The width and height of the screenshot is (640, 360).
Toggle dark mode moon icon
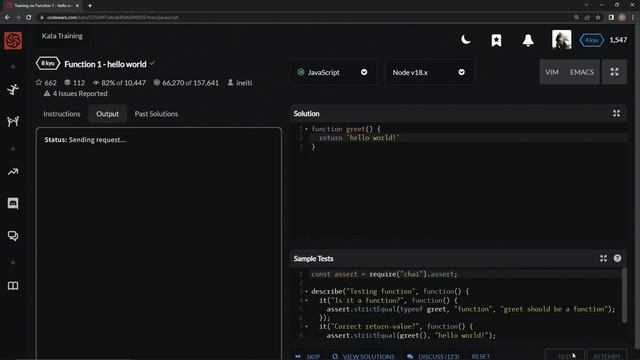click(465, 40)
